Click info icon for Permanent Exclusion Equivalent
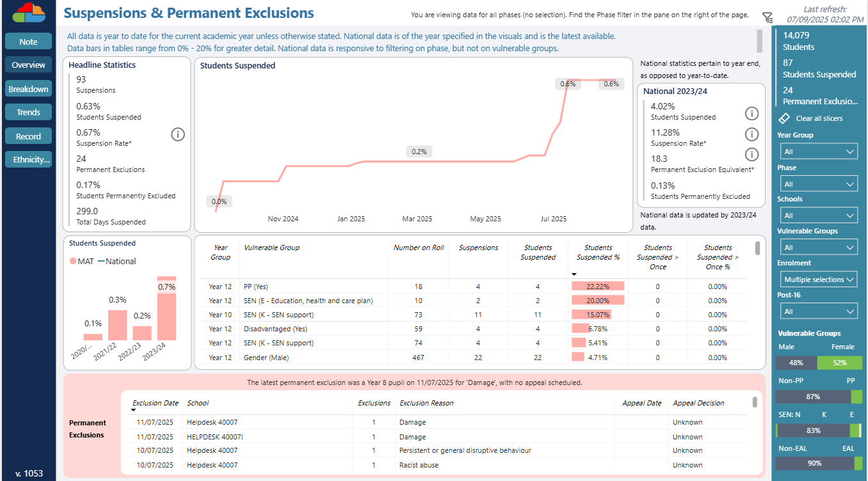 coord(751,155)
